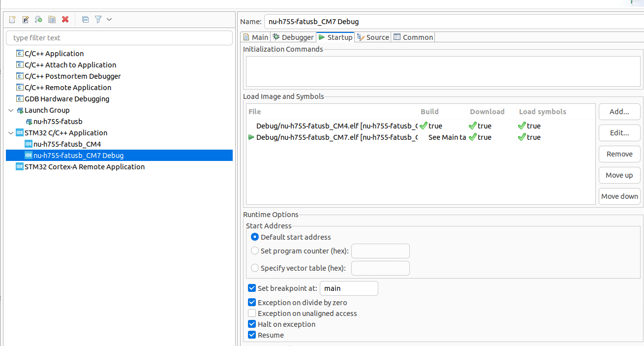Collapse the STM32 C/C++ Application group

pos(11,132)
